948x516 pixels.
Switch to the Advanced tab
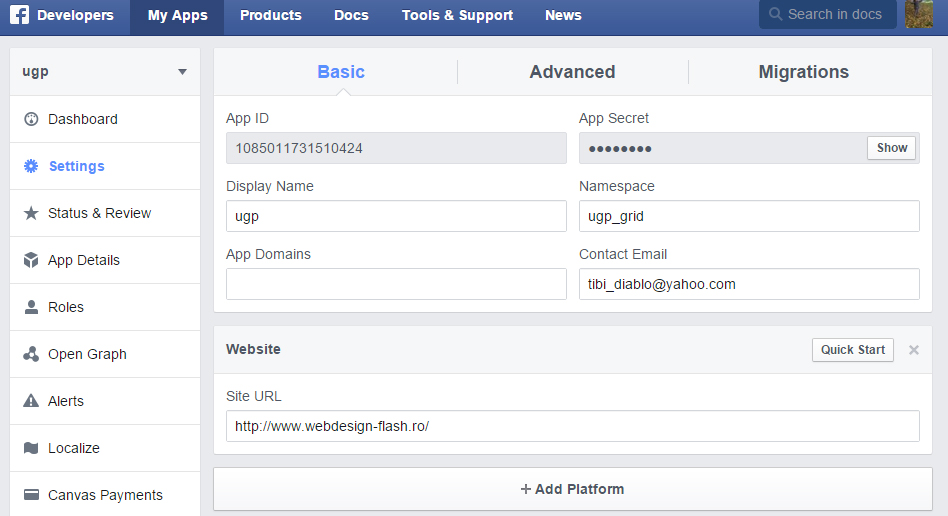click(572, 72)
